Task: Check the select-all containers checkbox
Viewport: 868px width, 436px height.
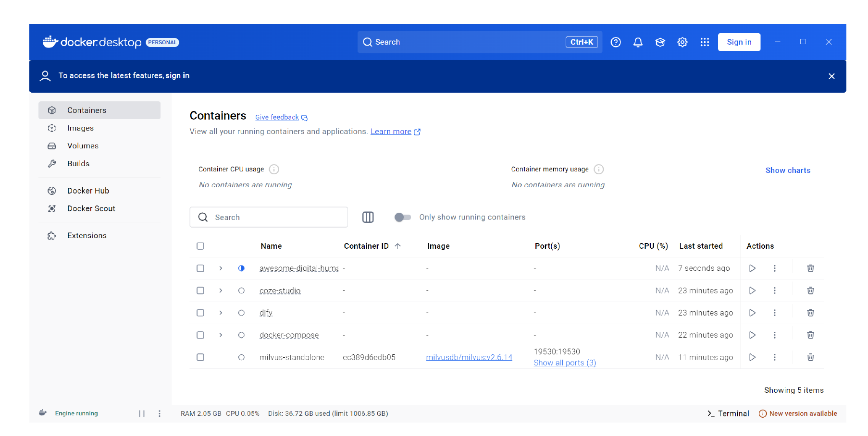Action: (200, 246)
